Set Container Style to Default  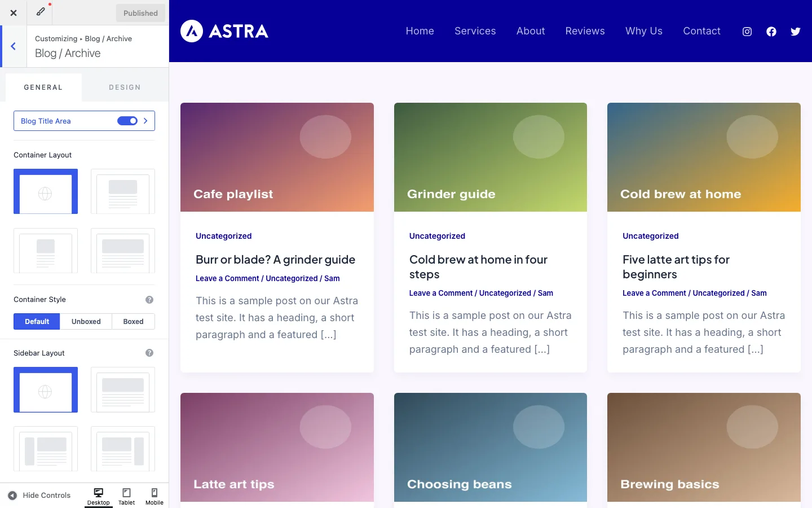pyautogui.click(x=37, y=322)
